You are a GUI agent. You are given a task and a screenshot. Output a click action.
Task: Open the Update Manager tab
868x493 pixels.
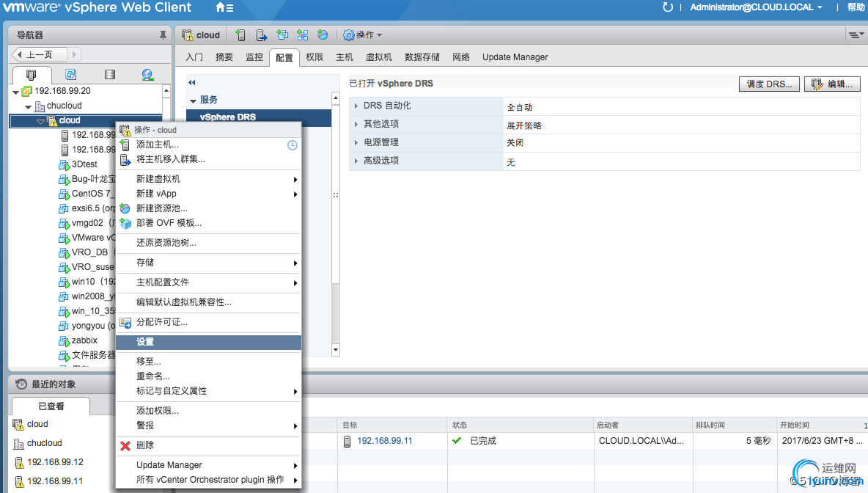tap(515, 57)
